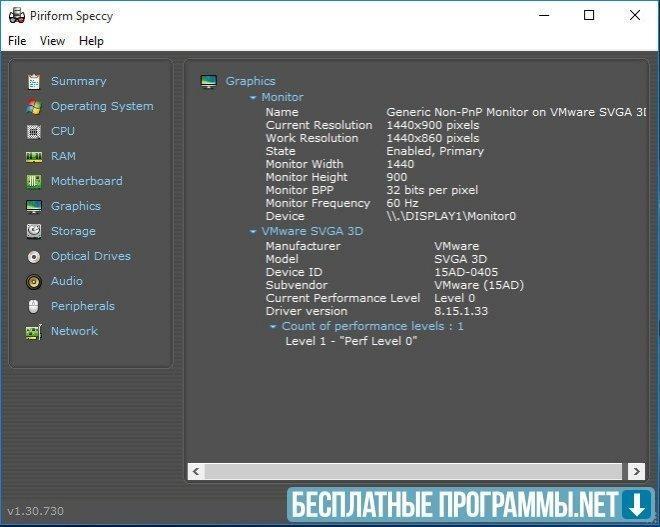Screen dimensions: 660x527
Task: Click the Peripherals mouse icon
Action: point(34,306)
